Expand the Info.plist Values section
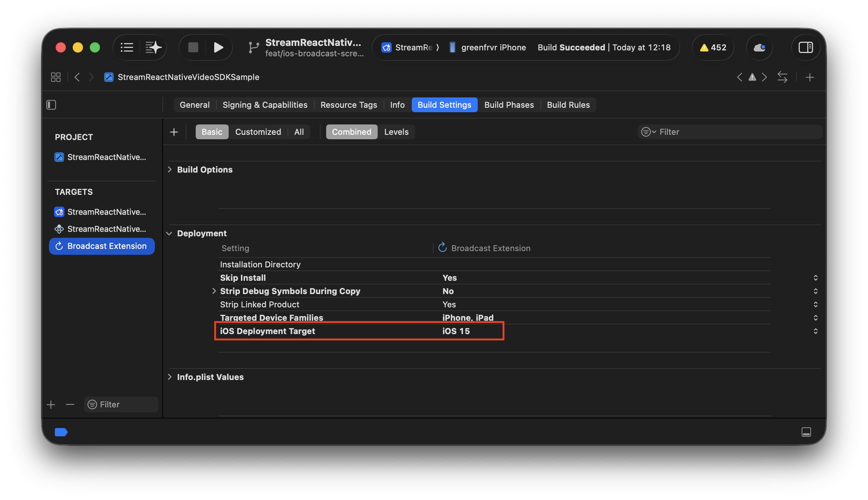This screenshot has height=500, width=868. 170,377
